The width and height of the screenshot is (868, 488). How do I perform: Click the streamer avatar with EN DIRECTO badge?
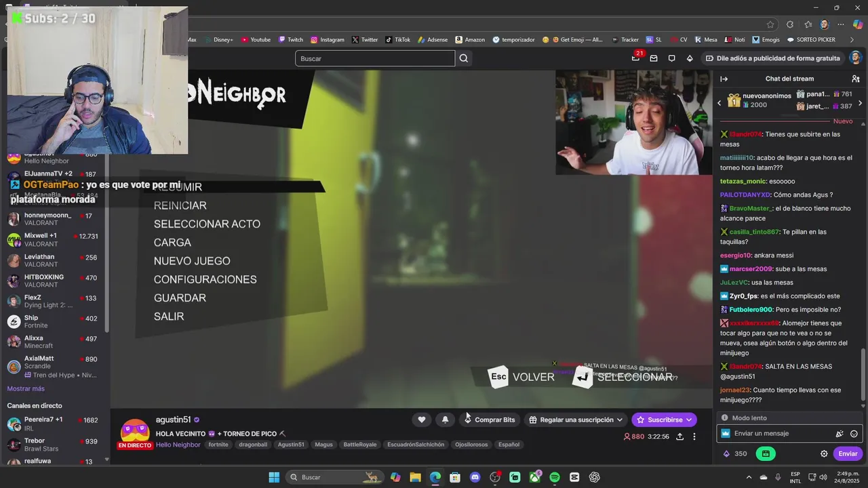[134, 434]
